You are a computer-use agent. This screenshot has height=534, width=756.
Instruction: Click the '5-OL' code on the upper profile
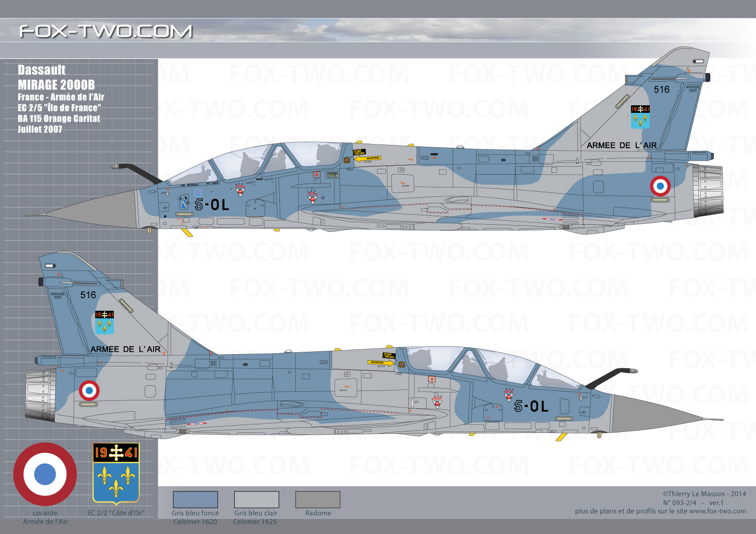[212, 204]
